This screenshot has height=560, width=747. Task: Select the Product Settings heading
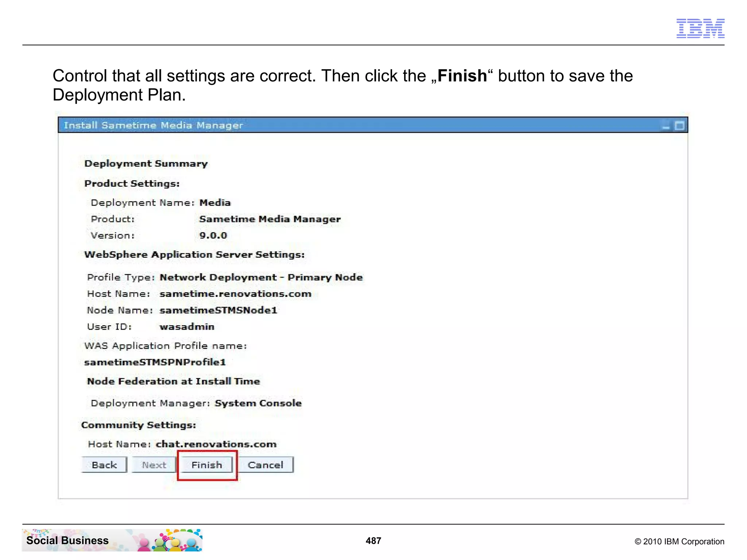(x=132, y=183)
